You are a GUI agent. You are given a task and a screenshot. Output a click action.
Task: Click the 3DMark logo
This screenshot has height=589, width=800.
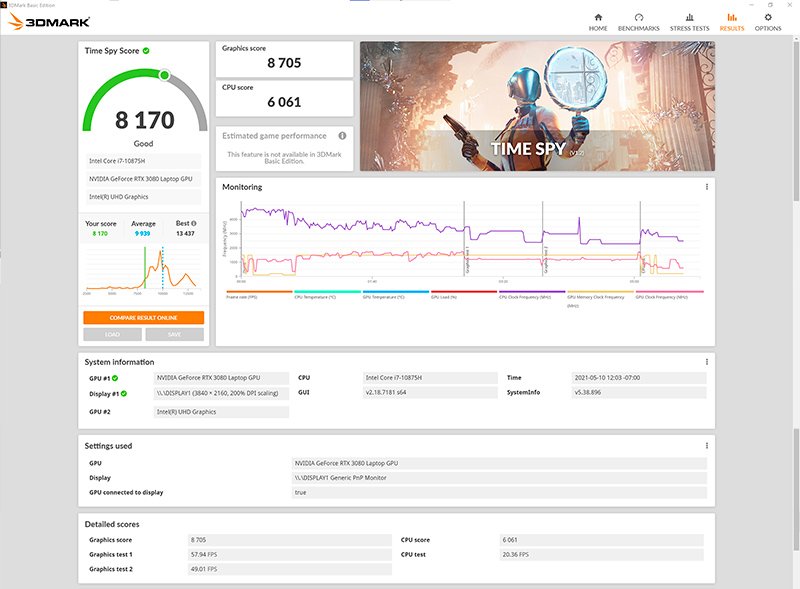[x=49, y=21]
